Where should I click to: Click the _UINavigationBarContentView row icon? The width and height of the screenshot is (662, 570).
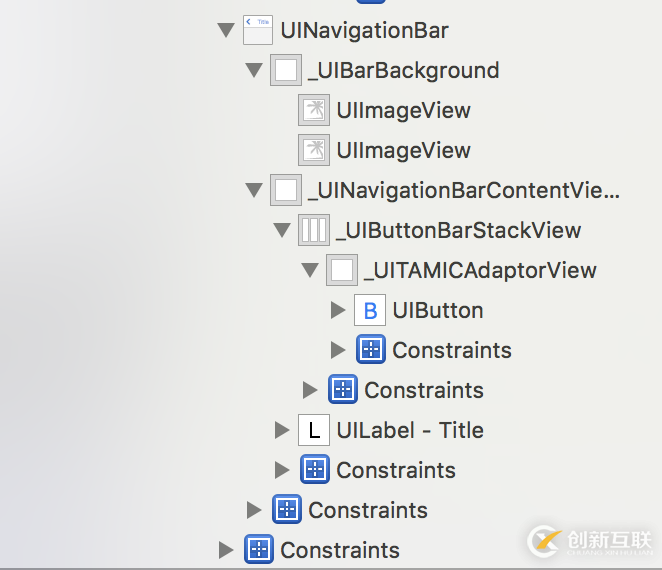coord(286,190)
